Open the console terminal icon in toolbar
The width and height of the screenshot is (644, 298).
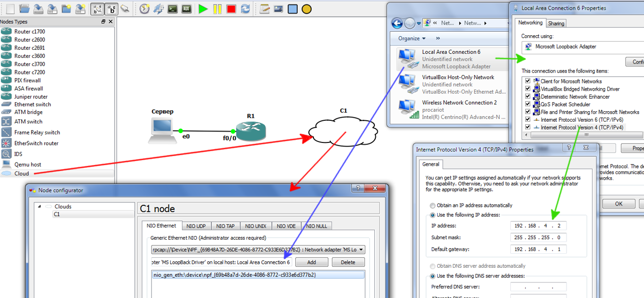click(173, 9)
